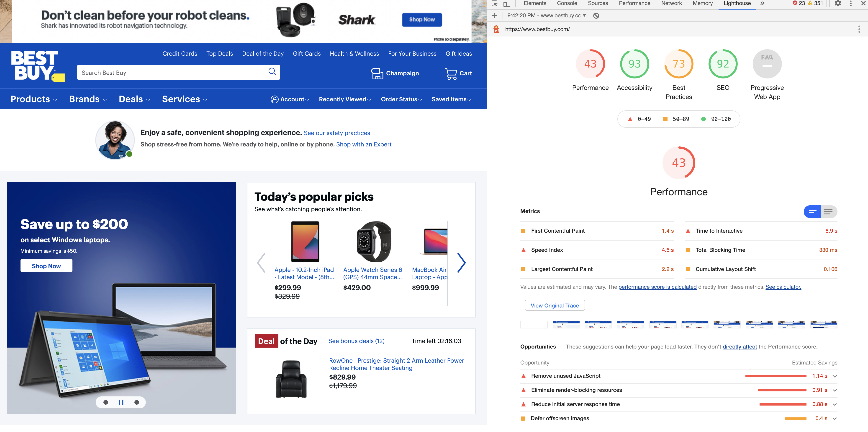The width and height of the screenshot is (868, 432).
Task: Open DevTools settings gear
Action: click(x=838, y=3)
